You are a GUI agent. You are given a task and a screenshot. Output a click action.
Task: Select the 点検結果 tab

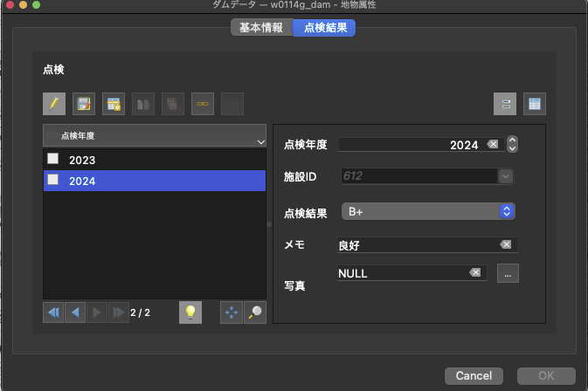point(324,28)
